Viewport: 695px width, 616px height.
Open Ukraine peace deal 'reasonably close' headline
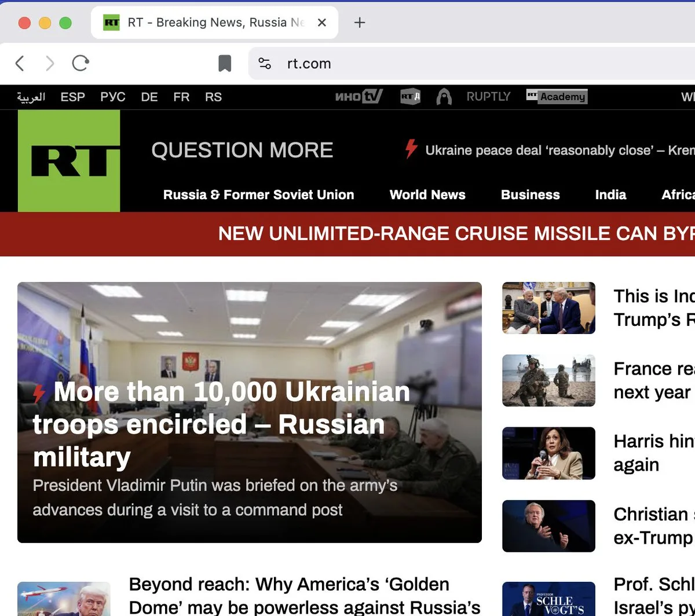click(x=560, y=151)
